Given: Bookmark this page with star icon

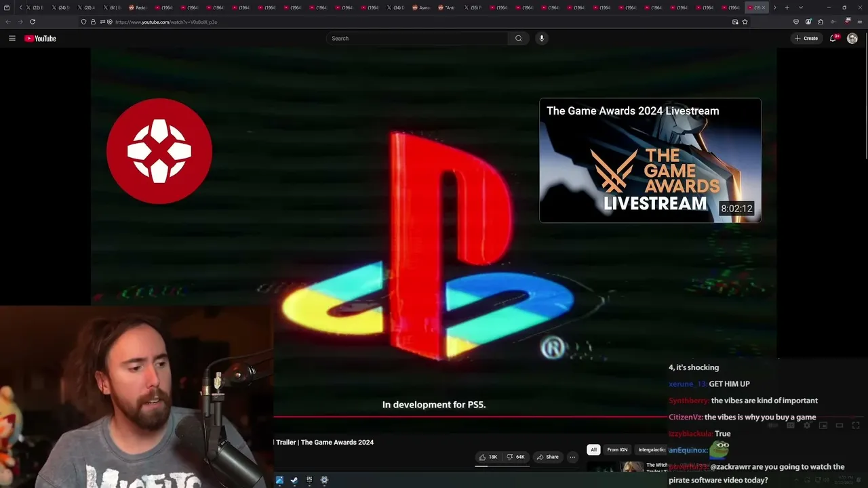Looking at the screenshot, I should click(x=745, y=22).
